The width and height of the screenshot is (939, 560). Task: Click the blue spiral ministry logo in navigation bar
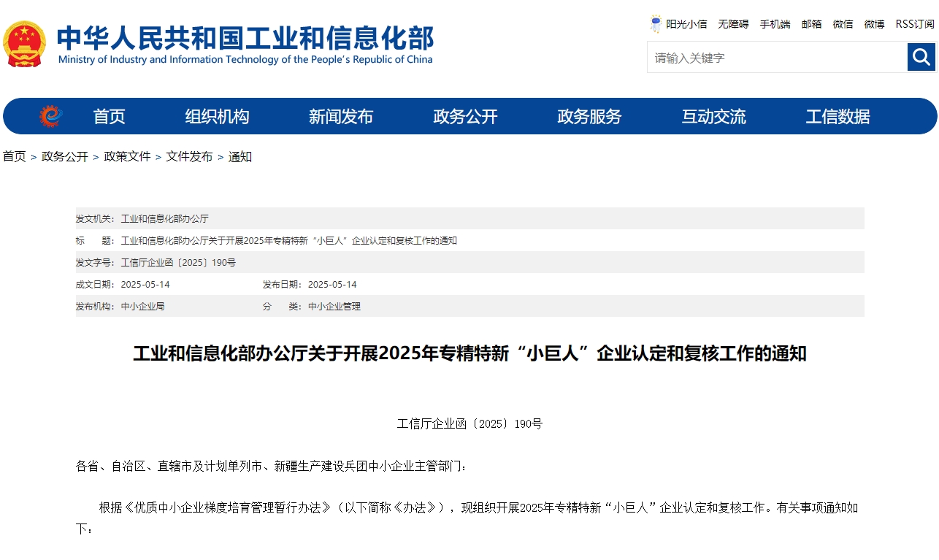point(50,115)
